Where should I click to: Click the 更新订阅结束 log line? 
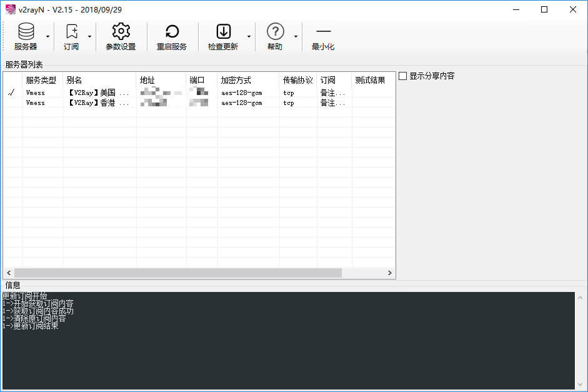pos(31,326)
